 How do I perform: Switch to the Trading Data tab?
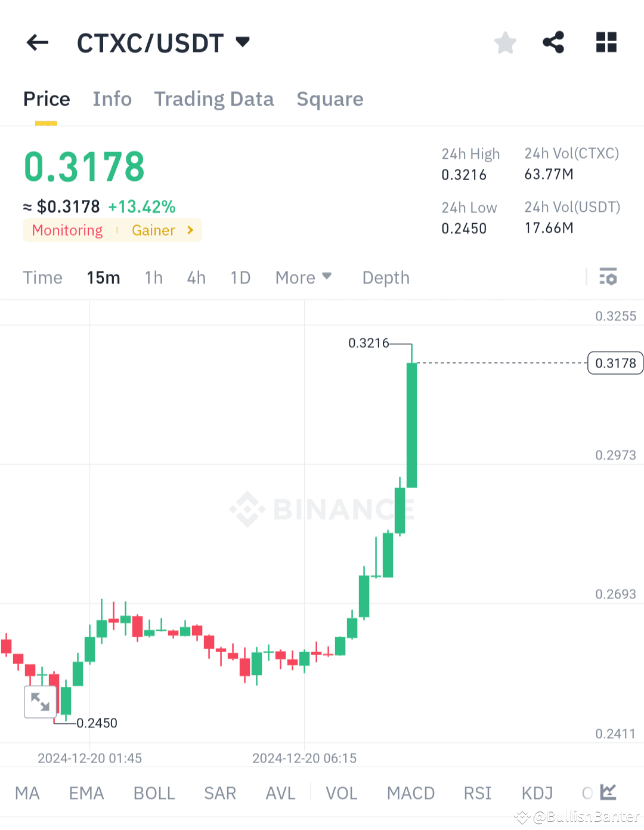214,99
